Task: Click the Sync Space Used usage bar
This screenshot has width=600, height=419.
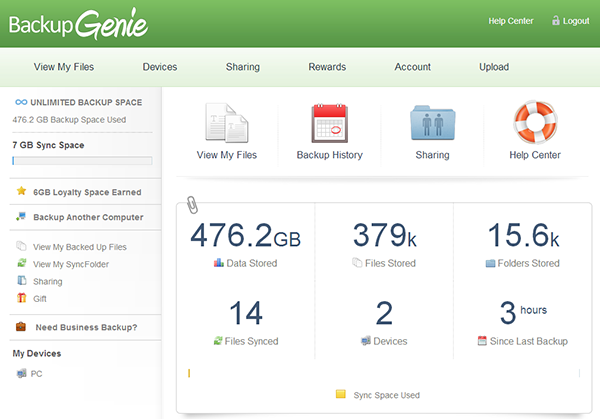Action: click(x=384, y=373)
